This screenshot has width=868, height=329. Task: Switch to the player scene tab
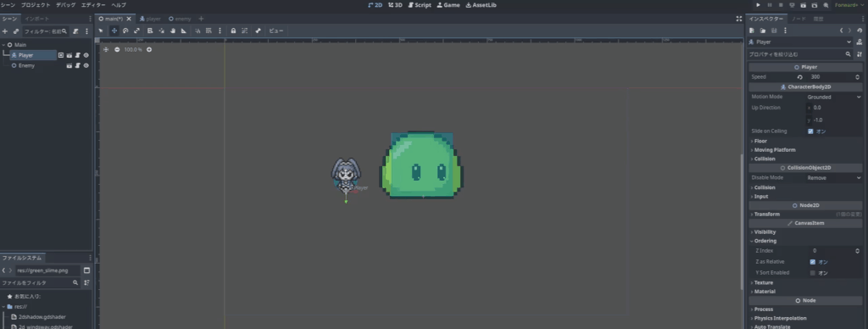pyautogui.click(x=150, y=19)
